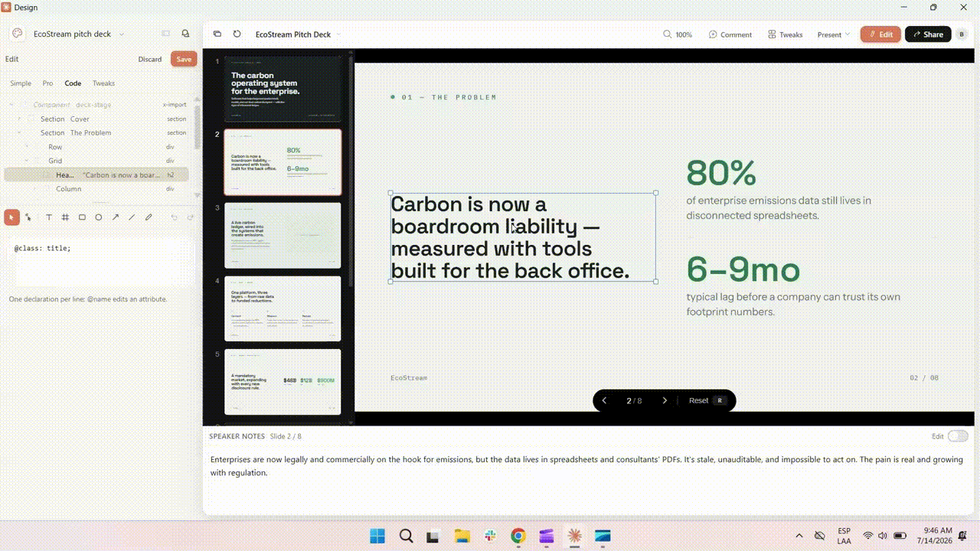Open Slack from the taskbar
This screenshot has width=980, height=551.
pyautogui.click(x=490, y=536)
